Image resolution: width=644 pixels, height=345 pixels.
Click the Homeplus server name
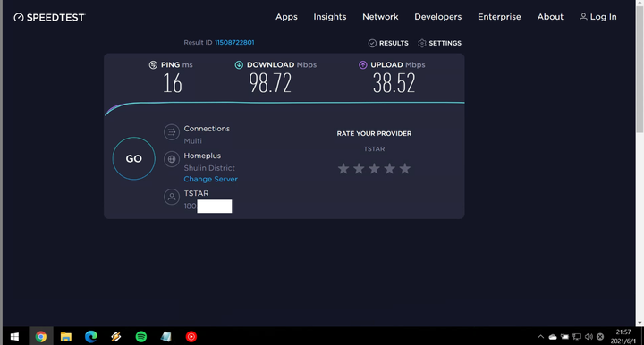tap(202, 156)
